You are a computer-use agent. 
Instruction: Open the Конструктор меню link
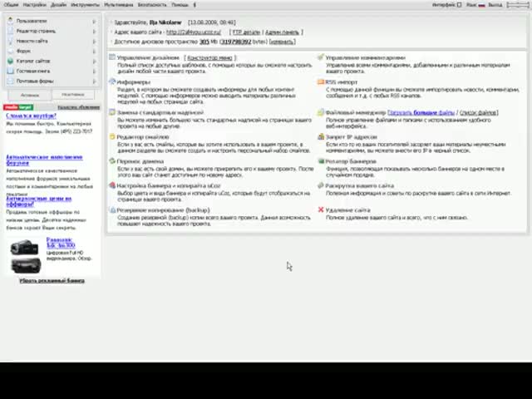click(209, 58)
